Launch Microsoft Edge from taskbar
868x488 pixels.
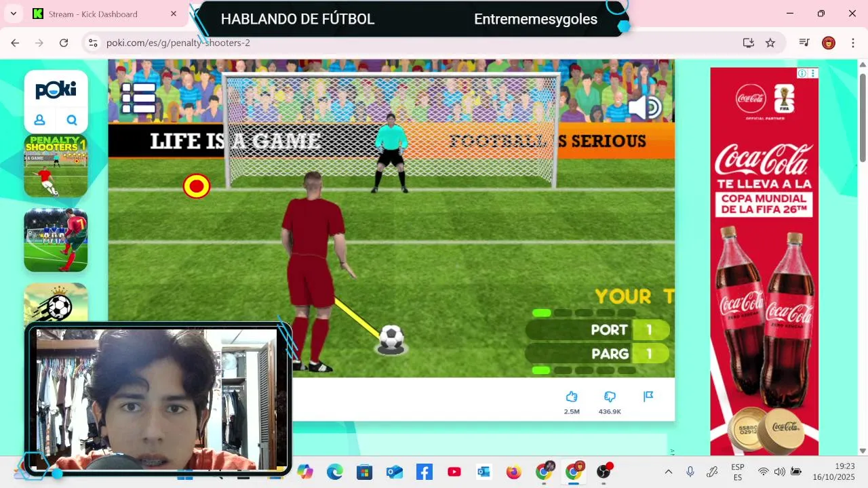335,472
